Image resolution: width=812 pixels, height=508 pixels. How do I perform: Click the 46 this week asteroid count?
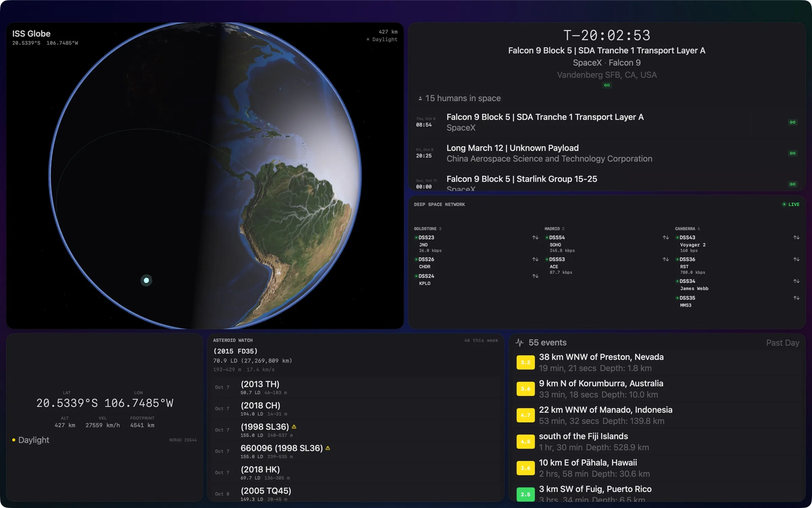(x=481, y=340)
